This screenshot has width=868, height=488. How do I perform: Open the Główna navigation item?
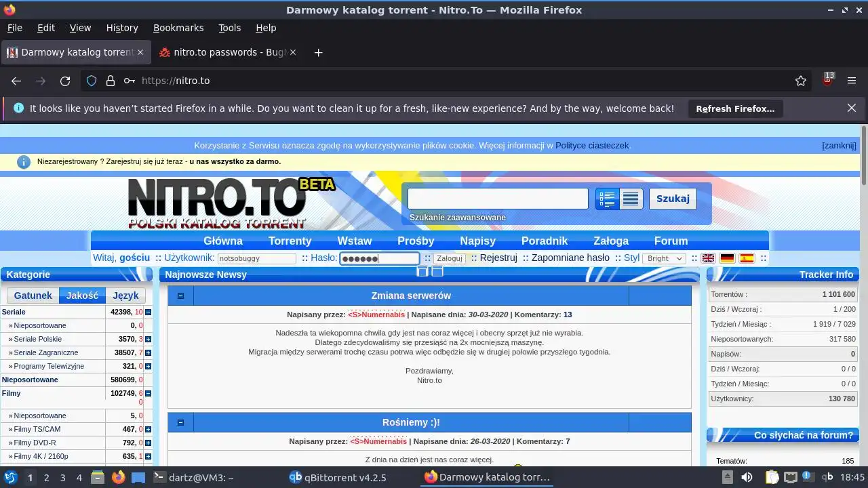tap(223, 241)
